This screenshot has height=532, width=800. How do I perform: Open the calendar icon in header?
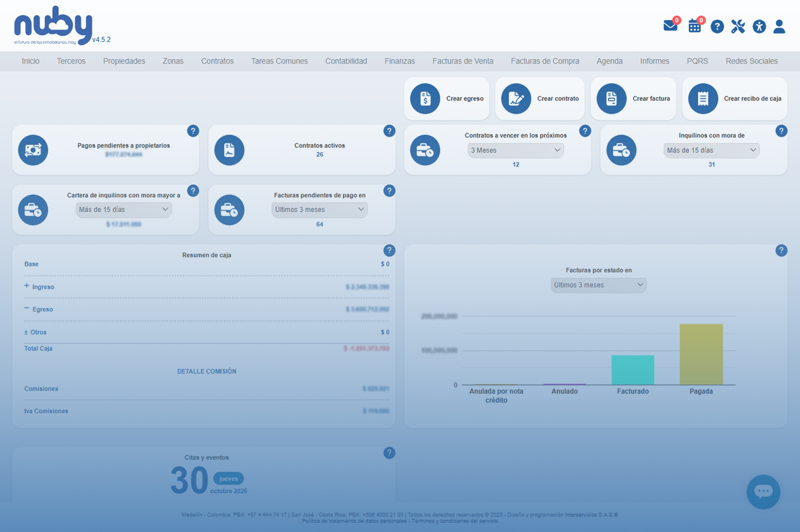(694, 26)
